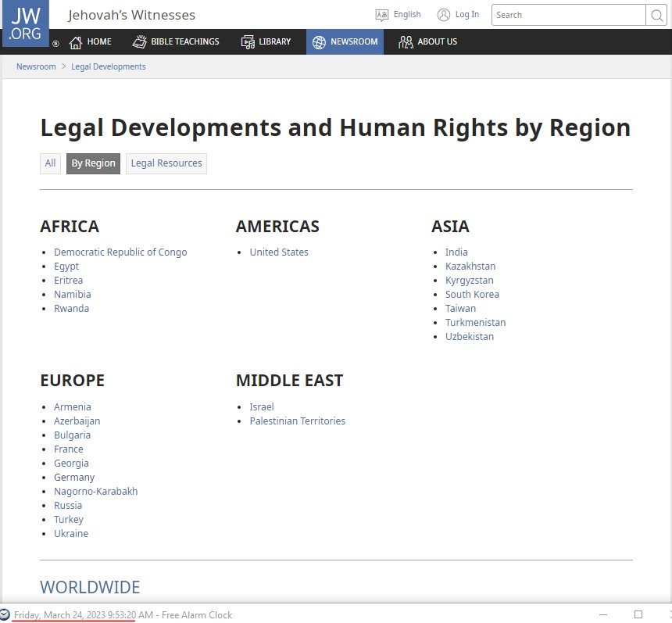Open the Nagorno-Karabakh link
Viewport: 672px width, 623px height.
[x=96, y=492]
